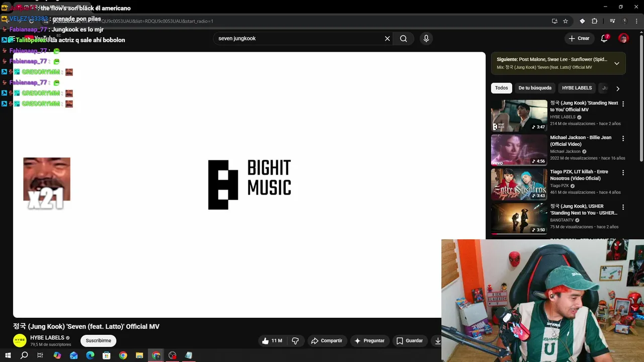Subscribe to HYBE LABELS with Suscribirme

click(98, 341)
